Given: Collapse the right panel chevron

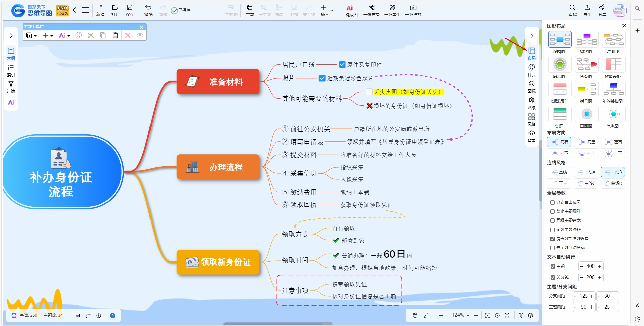Looking at the screenshot, I should (x=532, y=36).
